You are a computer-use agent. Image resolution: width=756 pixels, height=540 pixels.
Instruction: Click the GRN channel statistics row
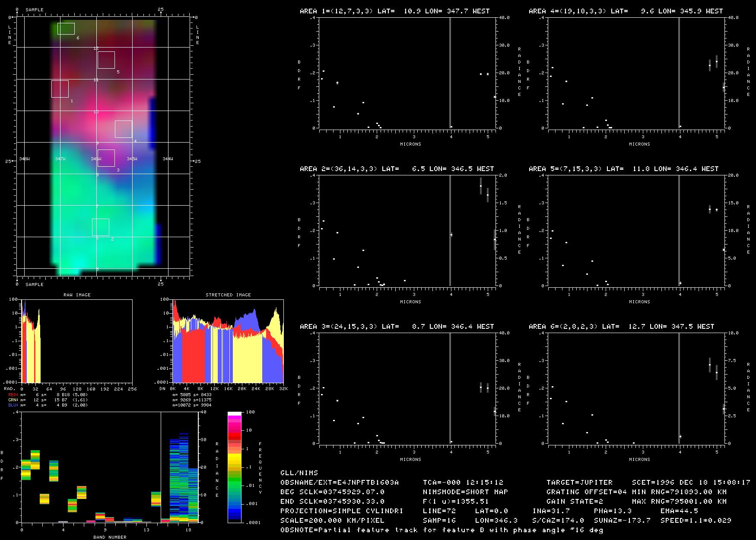click(48, 400)
